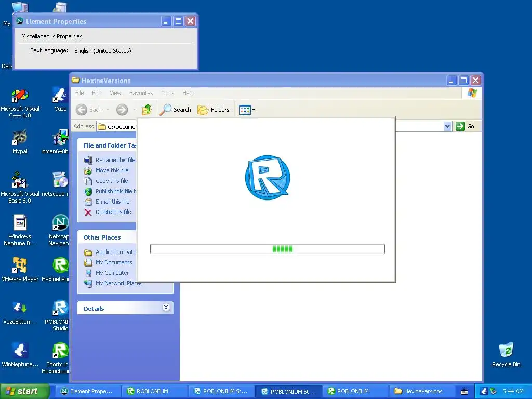Expand the Details panel chevron
This screenshot has width=532, height=399.
(166, 308)
